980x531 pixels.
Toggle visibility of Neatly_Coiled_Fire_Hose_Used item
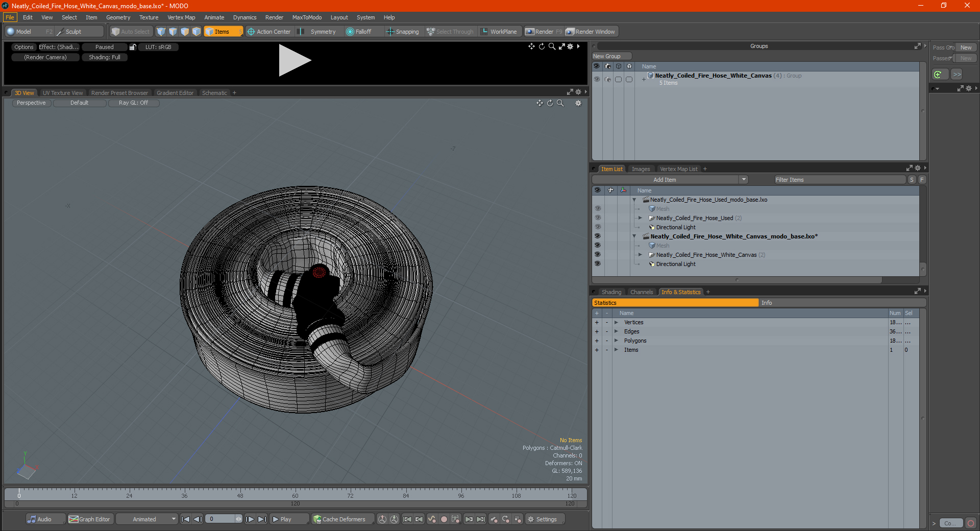[x=597, y=218]
